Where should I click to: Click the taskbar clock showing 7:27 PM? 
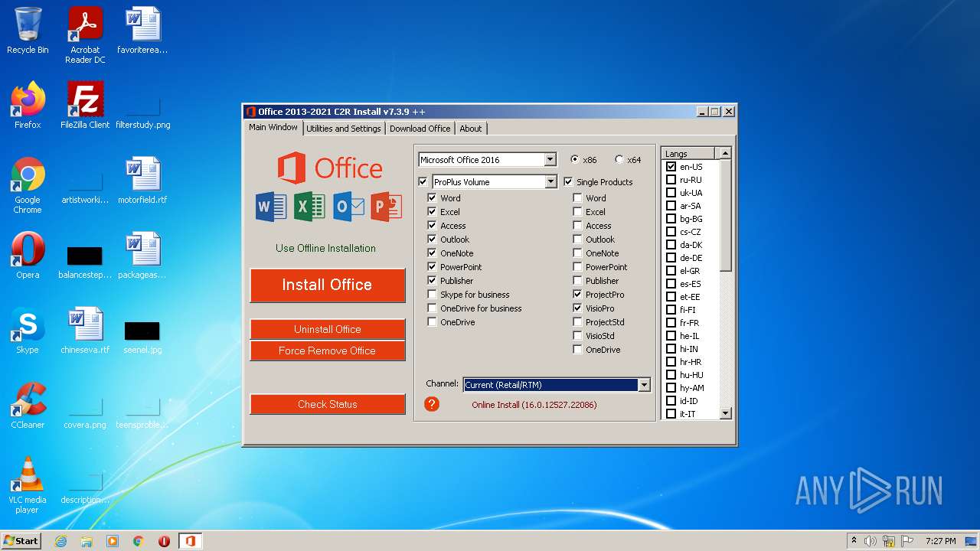pyautogui.click(x=941, y=541)
